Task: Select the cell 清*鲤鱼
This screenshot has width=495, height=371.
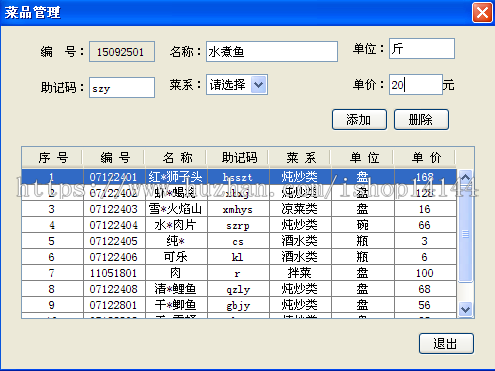Action: 176,289
